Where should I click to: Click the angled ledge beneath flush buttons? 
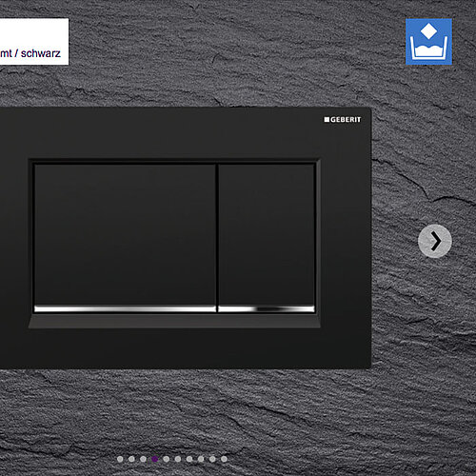pyautogui.click(x=174, y=321)
